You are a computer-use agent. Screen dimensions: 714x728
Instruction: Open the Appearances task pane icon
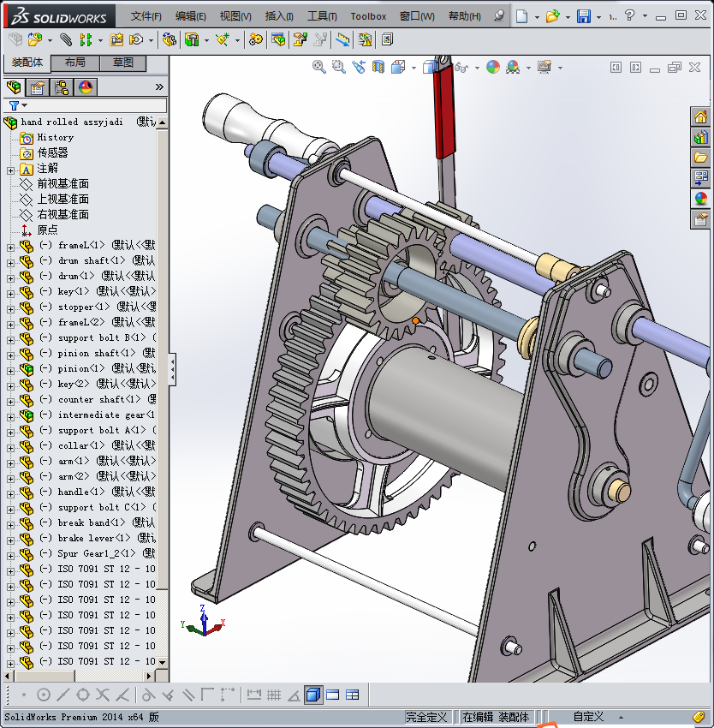click(701, 199)
